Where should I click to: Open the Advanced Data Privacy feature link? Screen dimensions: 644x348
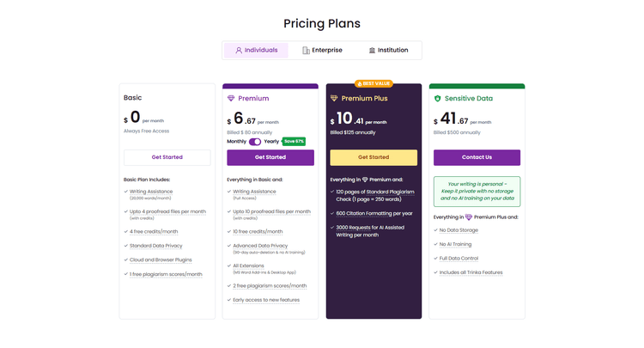coord(260,246)
